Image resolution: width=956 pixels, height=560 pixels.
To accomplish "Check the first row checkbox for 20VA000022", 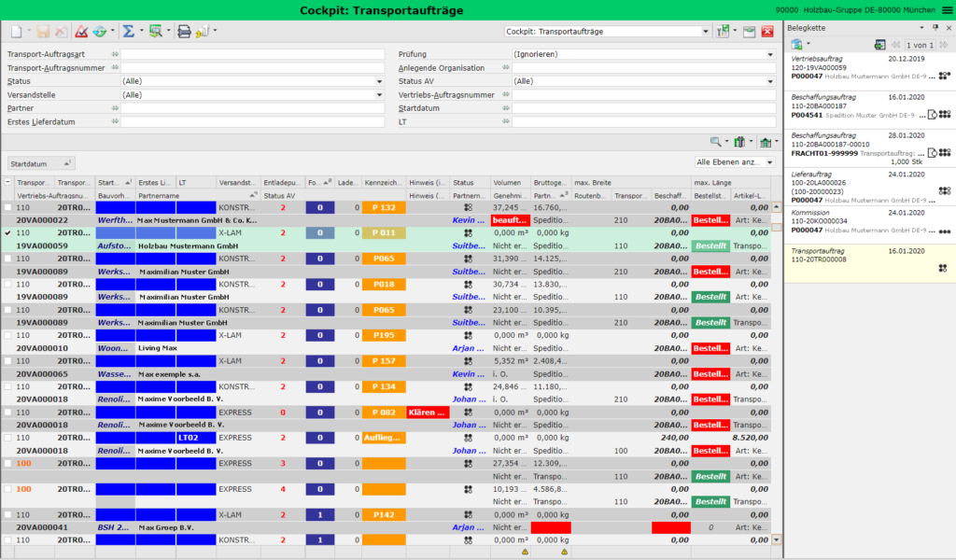I will point(8,207).
